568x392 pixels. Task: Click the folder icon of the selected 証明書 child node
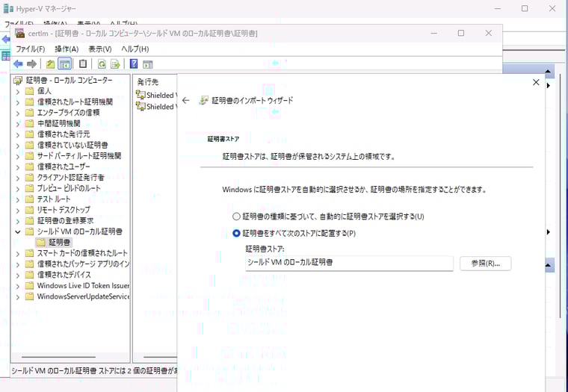pos(41,242)
